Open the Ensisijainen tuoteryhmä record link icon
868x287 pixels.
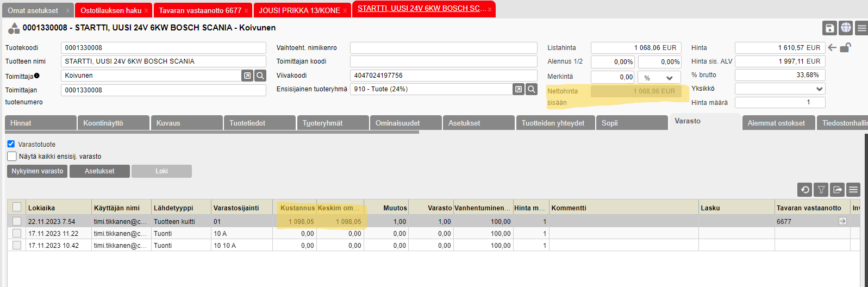519,89
